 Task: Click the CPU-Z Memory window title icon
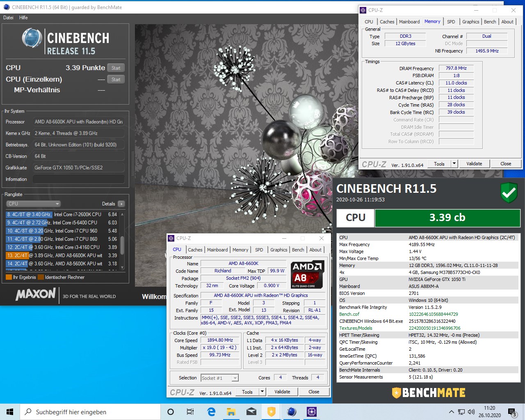363,10
